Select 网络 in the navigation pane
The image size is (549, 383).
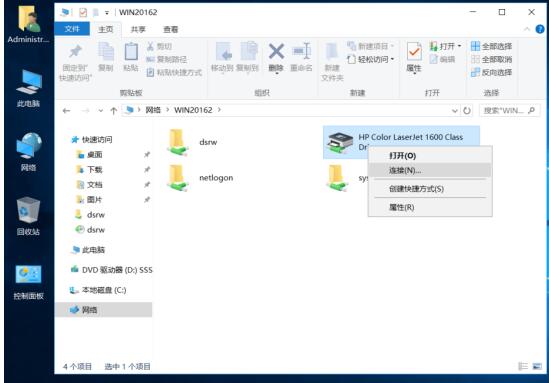pyautogui.click(x=103, y=310)
